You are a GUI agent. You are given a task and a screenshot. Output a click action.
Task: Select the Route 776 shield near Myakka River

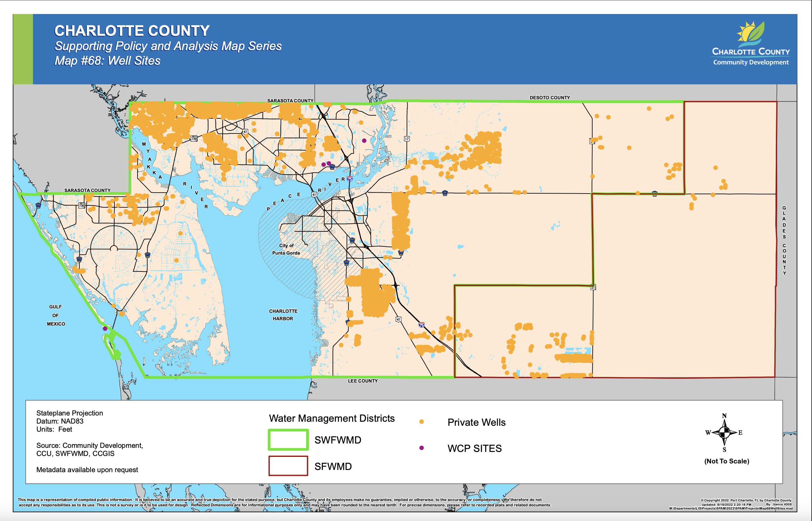tap(194, 139)
